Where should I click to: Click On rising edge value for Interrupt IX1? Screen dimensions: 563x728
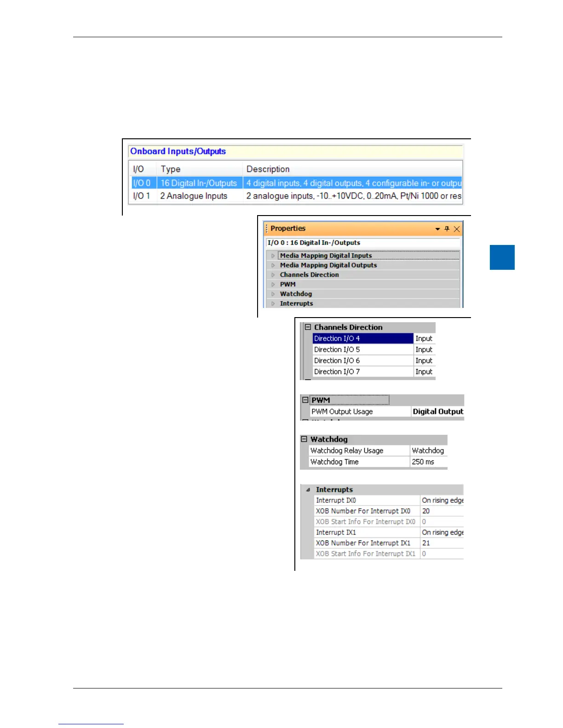coord(442,532)
